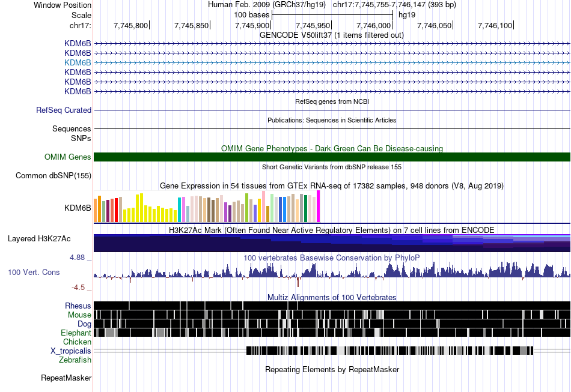Click the light-blue highlighted KDM6B transcript label

[78, 62]
